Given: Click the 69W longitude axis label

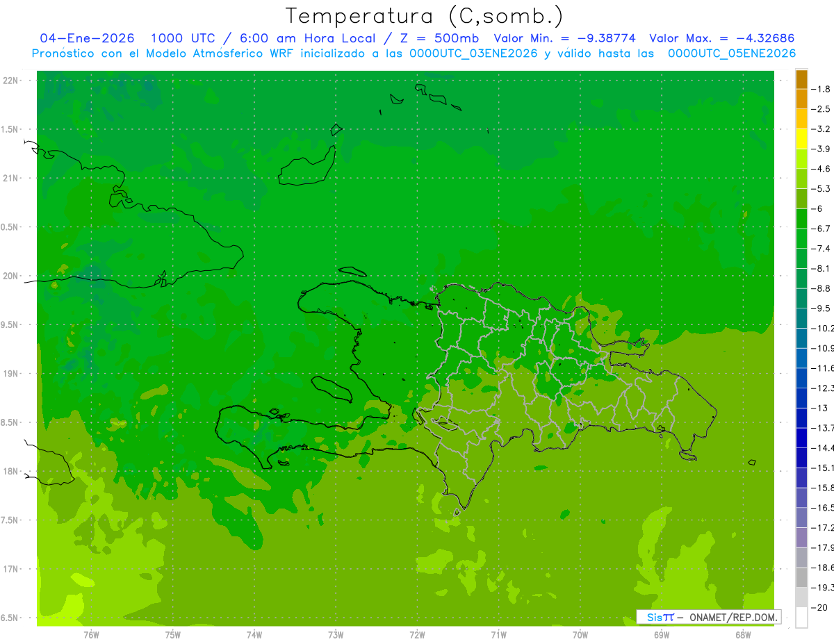Looking at the screenshot, I should point(662,635).
